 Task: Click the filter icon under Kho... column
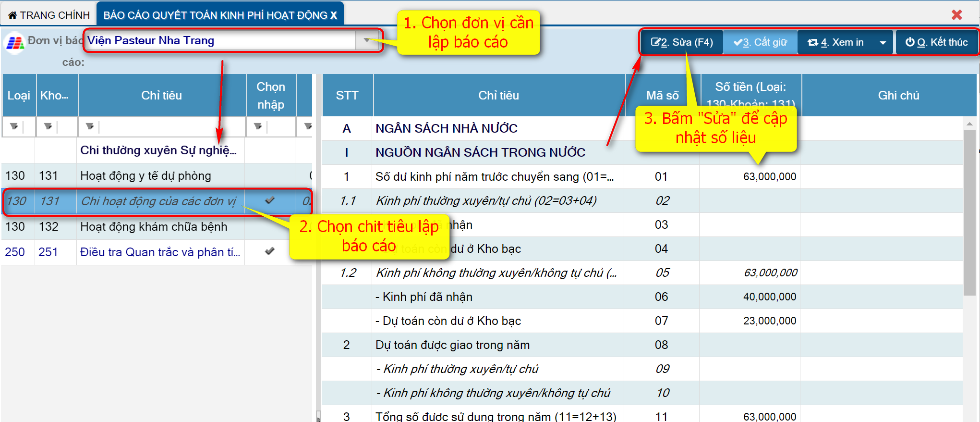pos(48,126)
